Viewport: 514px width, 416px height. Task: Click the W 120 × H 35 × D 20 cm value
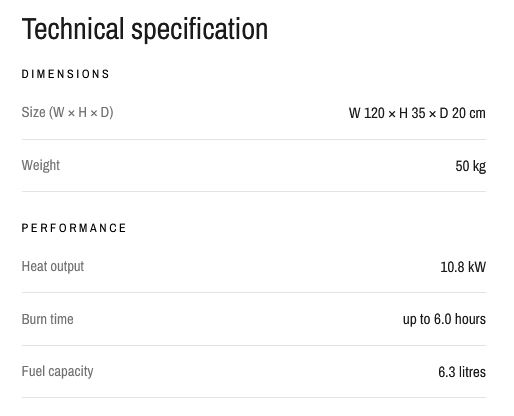click(x=417, y=113)
